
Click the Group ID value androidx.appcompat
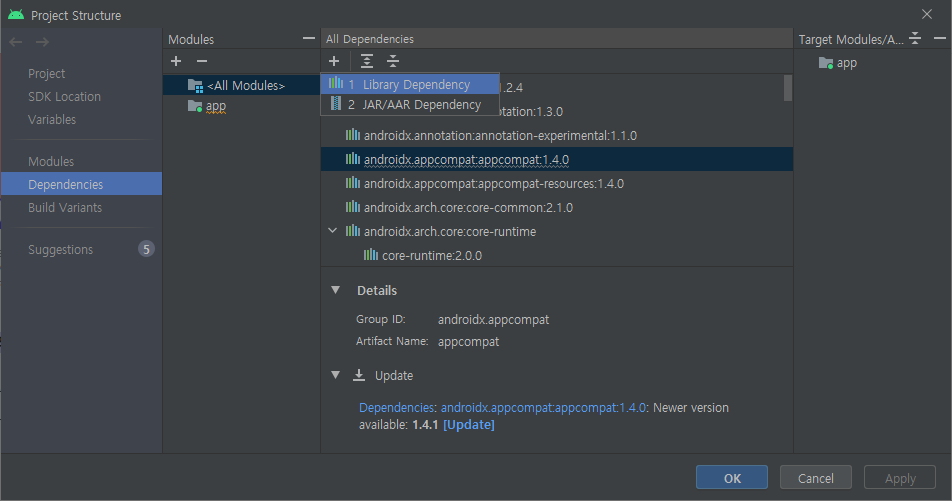click(x=494, y=319)
